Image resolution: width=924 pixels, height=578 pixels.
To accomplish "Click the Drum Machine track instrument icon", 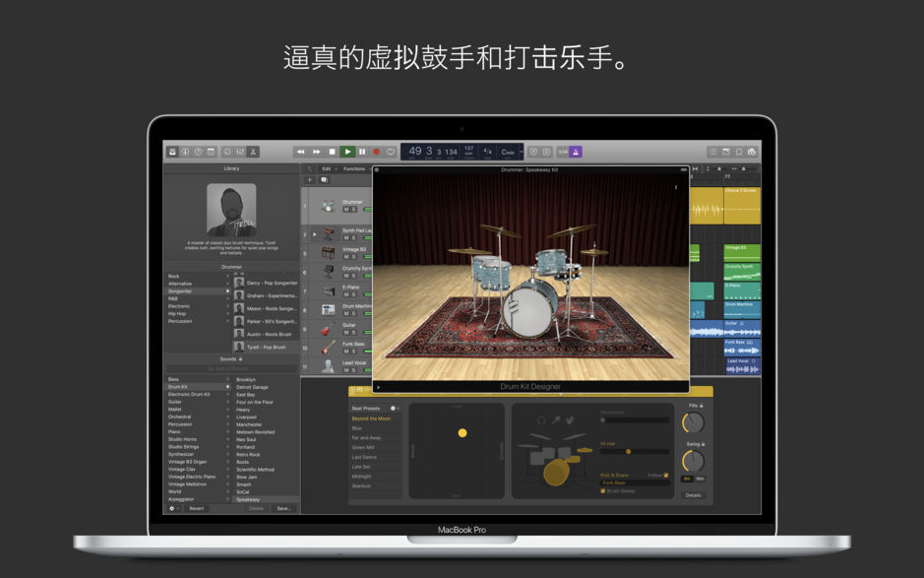I will coord(328,307).
